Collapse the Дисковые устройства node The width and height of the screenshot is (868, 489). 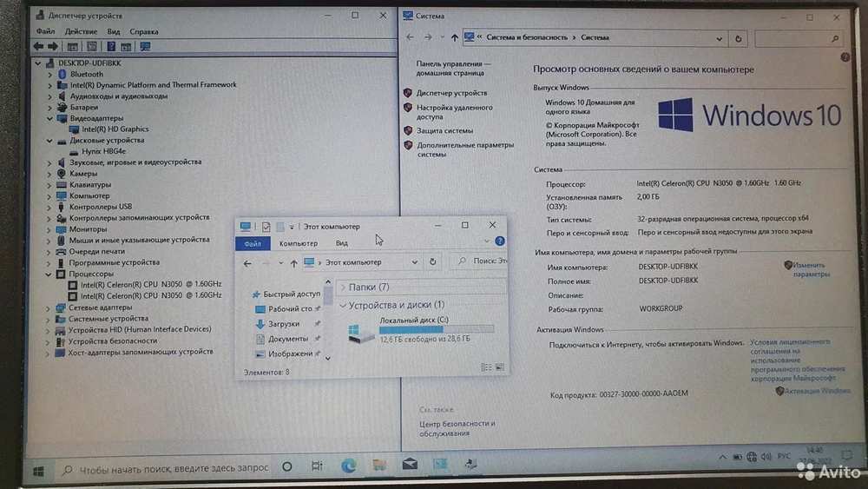[x=49, y=141]
